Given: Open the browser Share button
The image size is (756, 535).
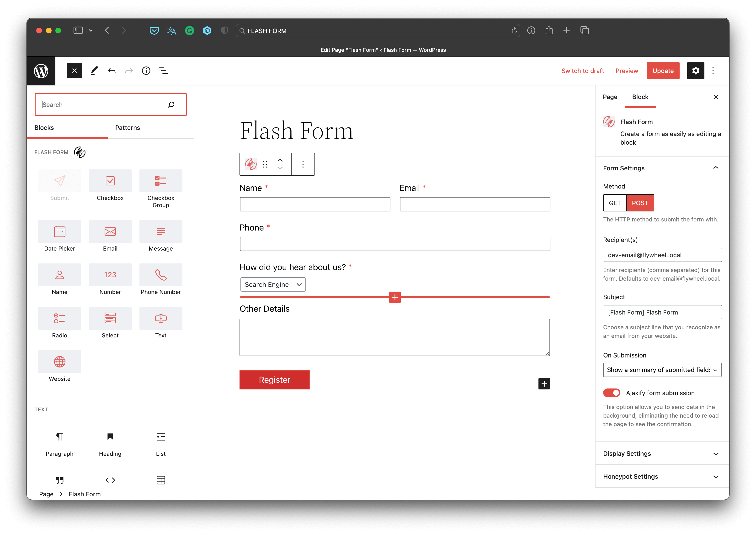Looking at the screenshot, I should coord(549,30).
